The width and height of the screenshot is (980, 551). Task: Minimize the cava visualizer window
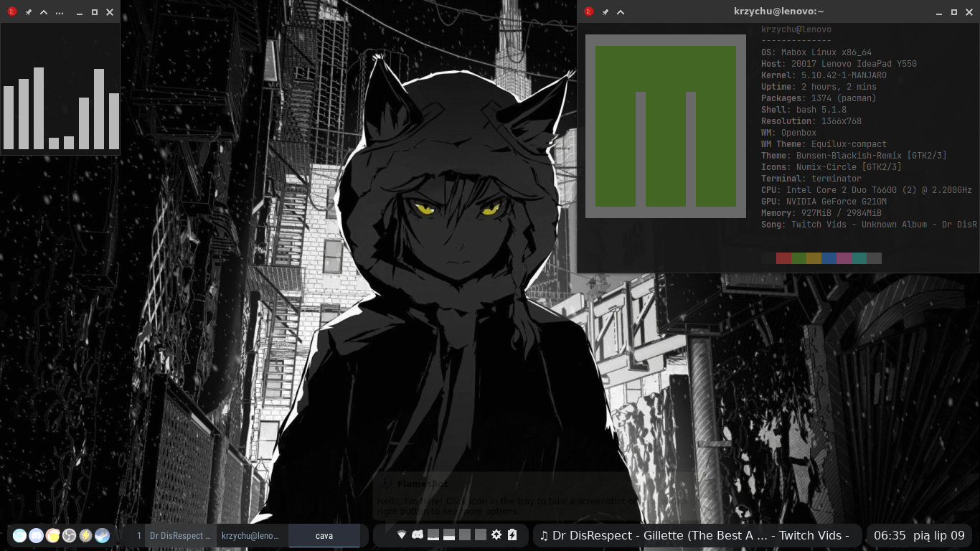tap(79, 14)
